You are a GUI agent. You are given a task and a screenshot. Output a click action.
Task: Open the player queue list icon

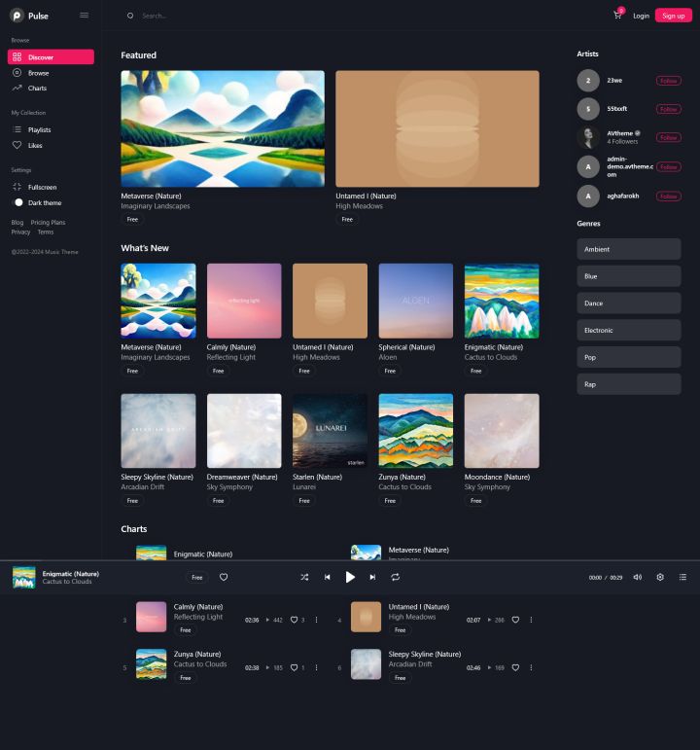click(682, 577)
